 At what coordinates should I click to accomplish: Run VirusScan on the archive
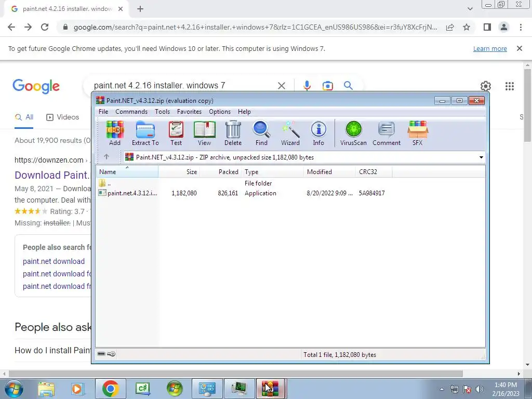coord(353,134)
